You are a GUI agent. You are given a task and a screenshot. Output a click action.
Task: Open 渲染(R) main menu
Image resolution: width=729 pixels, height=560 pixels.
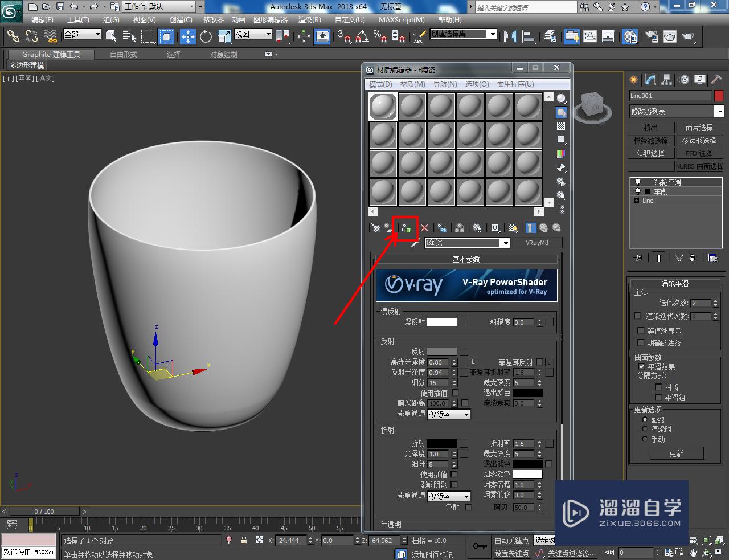click(310, 19)
